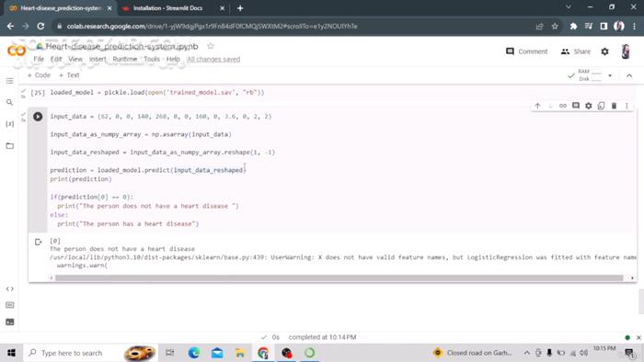This screenshot has height=362, width=644.
Task: Open the table of contents sidebar icon
Action: [10, 81]
